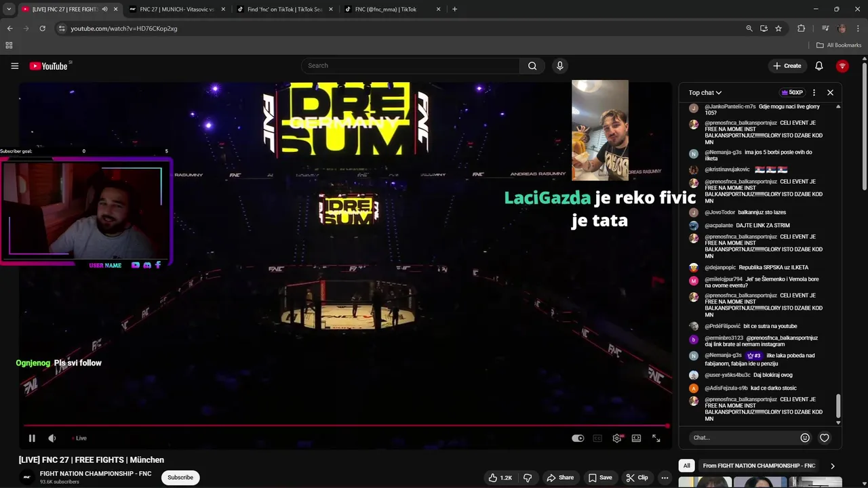Like the video with 1.2K likes

(x=500, y=477)
